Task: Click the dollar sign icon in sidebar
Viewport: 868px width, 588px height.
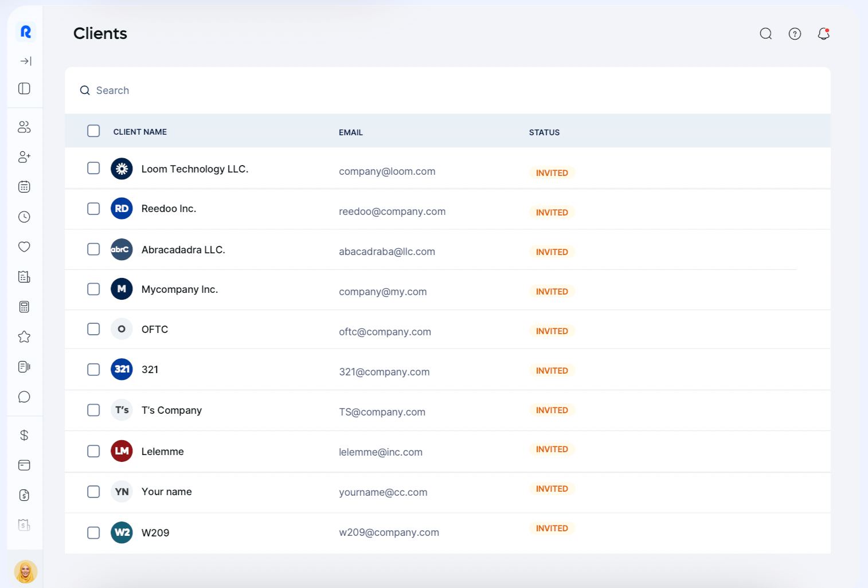Action: point(24,436)
